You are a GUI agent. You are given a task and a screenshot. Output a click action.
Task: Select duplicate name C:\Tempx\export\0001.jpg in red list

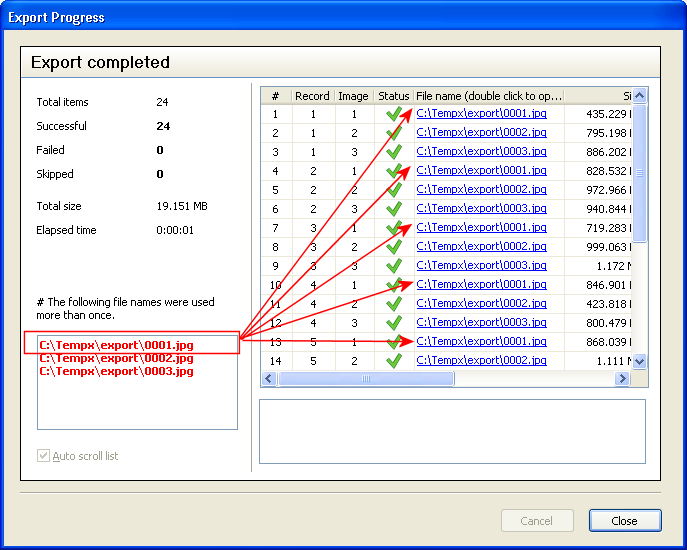[x=117, y=345]
